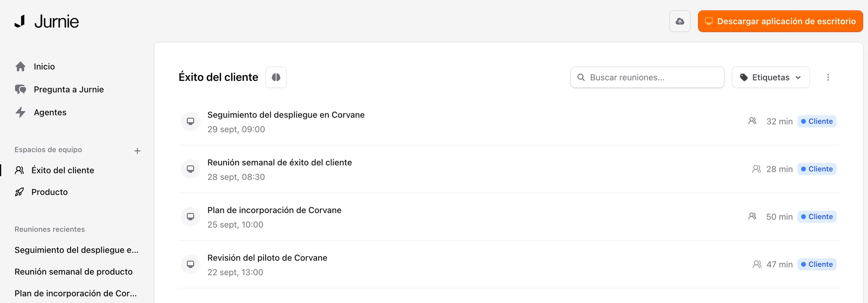Image resolution: width=868 pixels, height=303 pixels.
Task: Click the participants icon on the 28 min row
Action: [756, 169]
